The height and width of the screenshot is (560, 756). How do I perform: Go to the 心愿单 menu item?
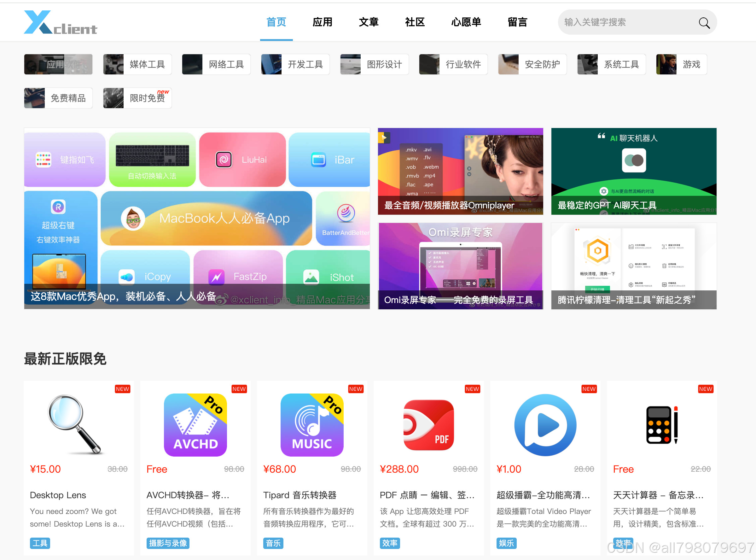466,22
